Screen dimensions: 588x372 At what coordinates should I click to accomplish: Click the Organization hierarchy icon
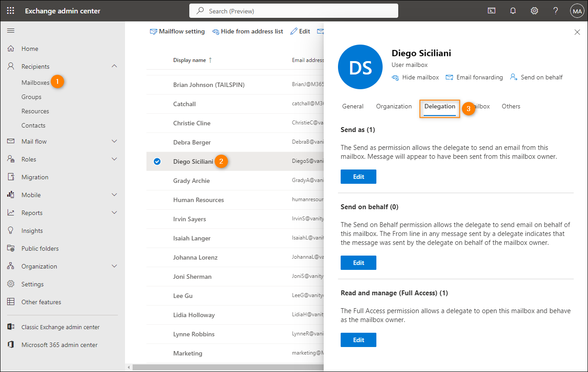tap(11, 266)
